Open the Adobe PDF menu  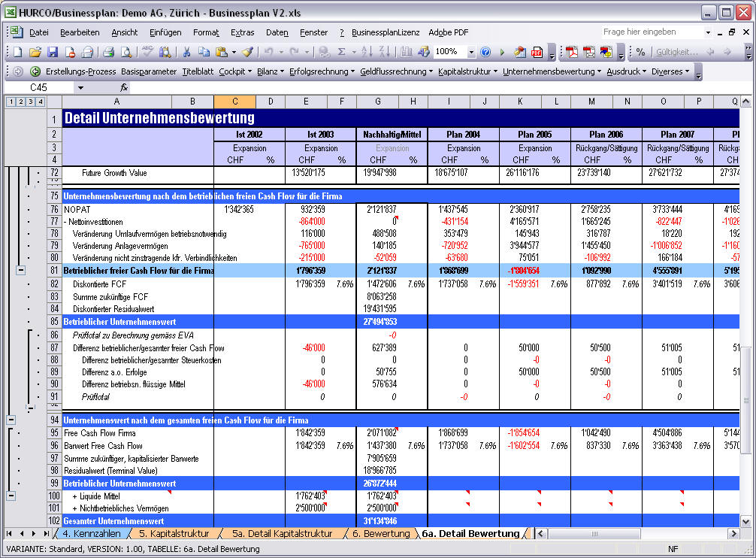pos(449,33)
